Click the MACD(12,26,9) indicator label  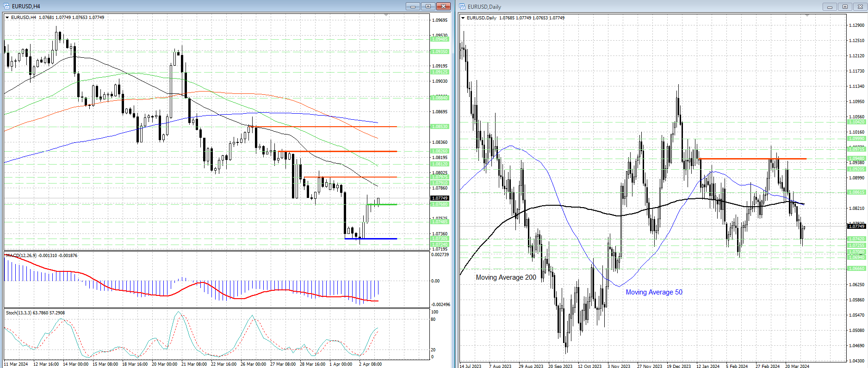pyautogui.click(x=42, y=256)
